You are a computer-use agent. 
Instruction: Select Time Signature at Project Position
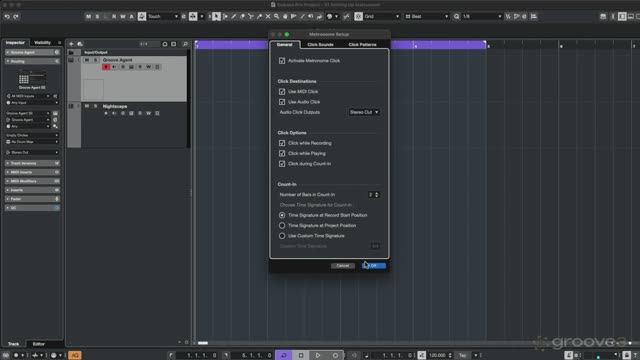(282, 225)
